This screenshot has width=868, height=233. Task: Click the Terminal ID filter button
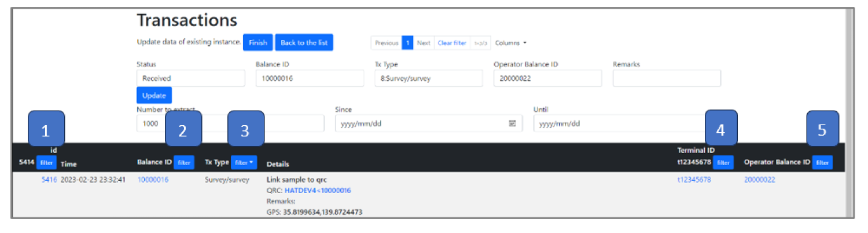[723, 163]
